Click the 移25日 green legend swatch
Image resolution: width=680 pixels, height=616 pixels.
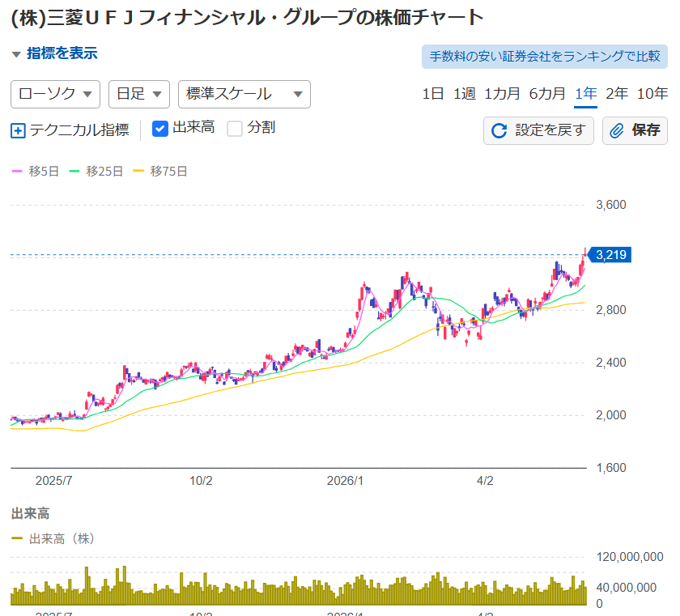[x=74, y=172]
